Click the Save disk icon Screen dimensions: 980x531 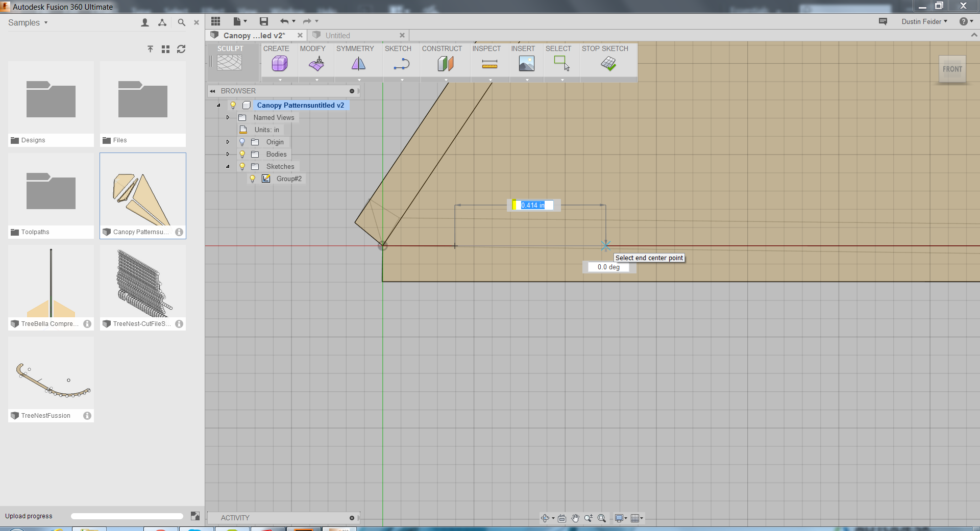(x=263, y=21)
